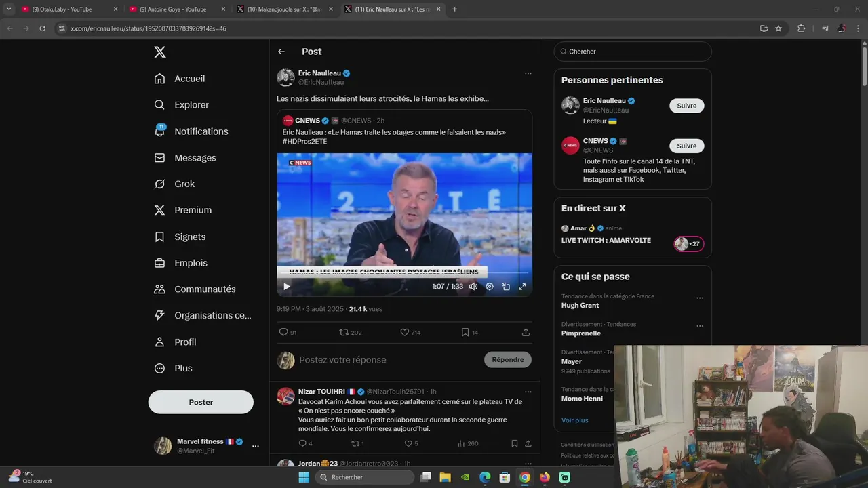Image resolution: width=868 pixels, height=488 pixels.
Task: Click the Chercher search box
Action: click(x=633, y=52)
